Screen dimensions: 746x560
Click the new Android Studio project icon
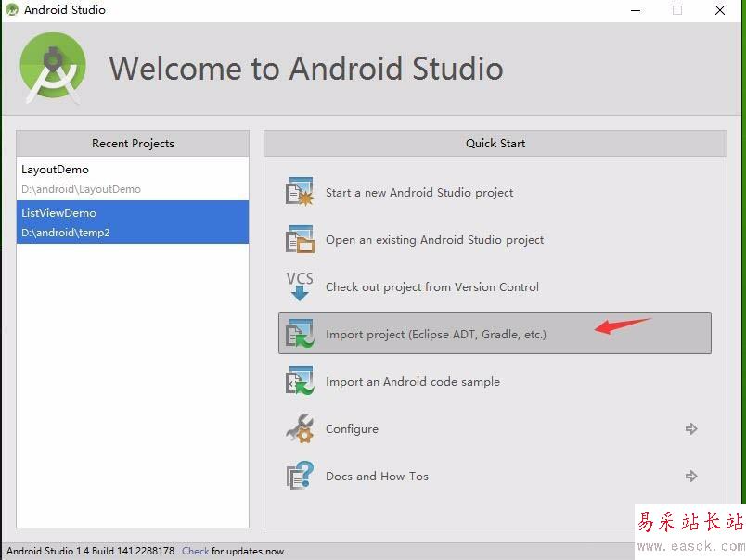300,192
